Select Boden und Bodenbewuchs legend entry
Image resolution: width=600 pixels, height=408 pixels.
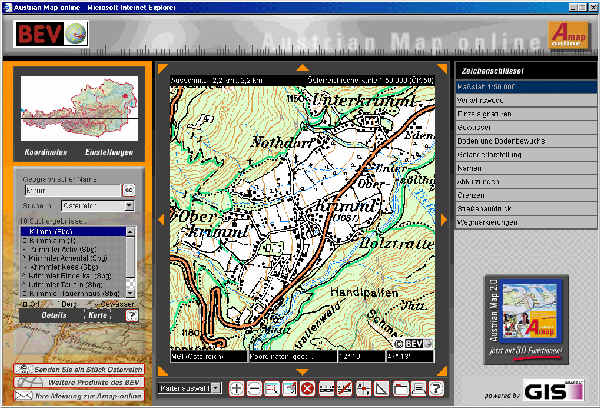(526, 141)
